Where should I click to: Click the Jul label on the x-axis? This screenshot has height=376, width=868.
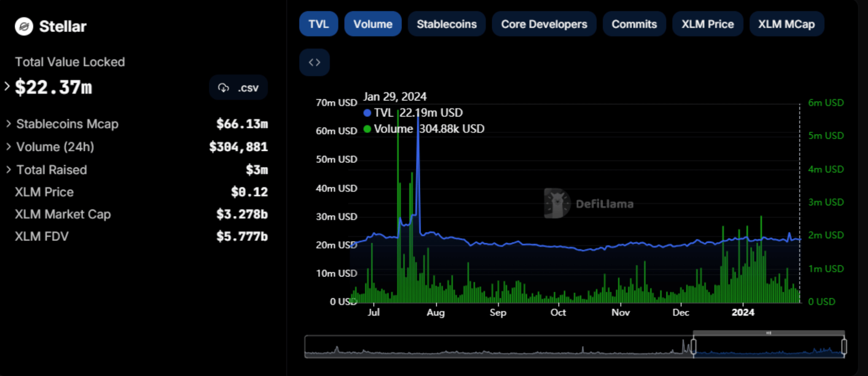(374, 313)
